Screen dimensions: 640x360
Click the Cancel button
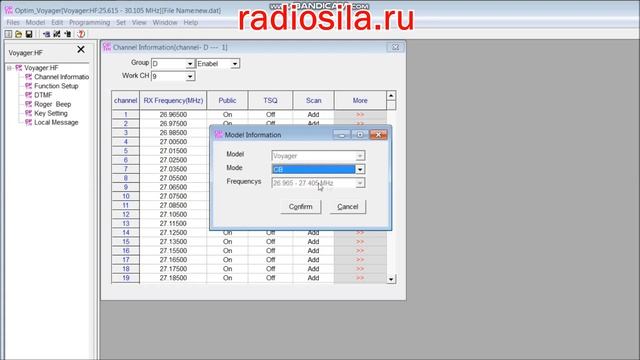click(x=348, y=207)
